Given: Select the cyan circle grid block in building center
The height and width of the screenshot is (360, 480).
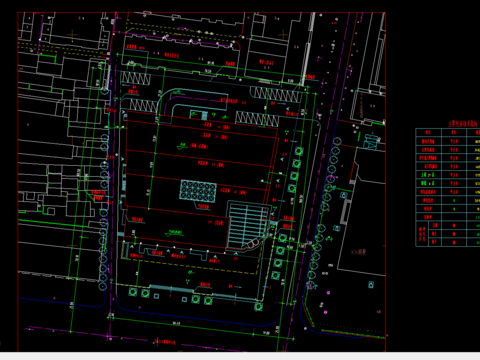Looking at the screenshot, I should pos(198,191).
